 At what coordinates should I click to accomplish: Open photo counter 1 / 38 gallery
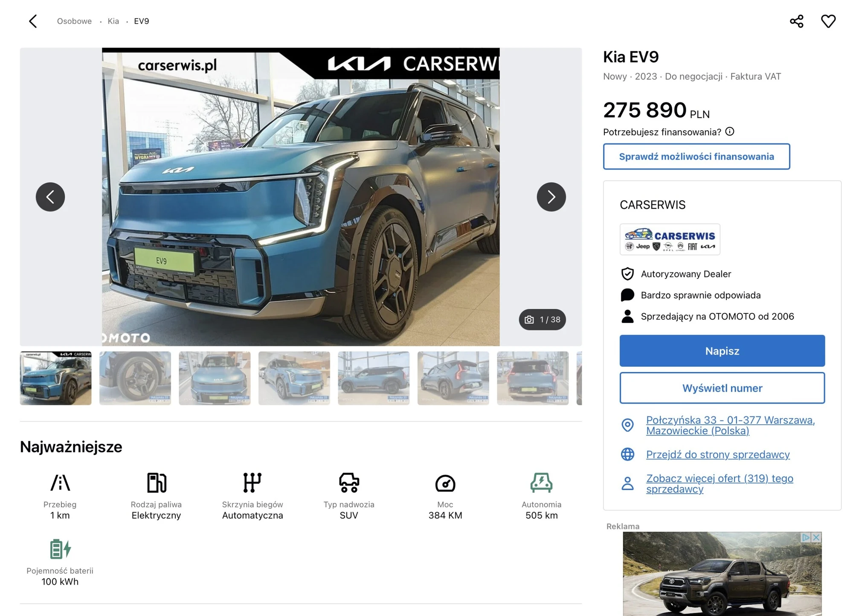tap(542, 320)
